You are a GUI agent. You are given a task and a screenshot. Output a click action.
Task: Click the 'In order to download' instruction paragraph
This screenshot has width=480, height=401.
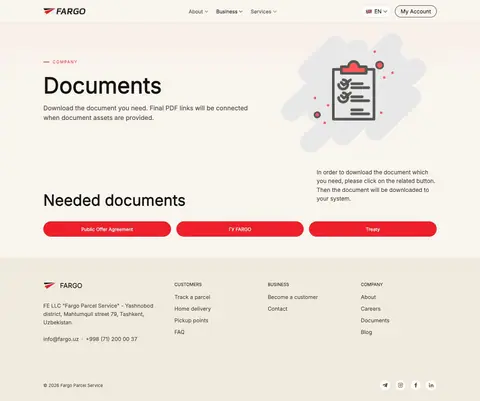point(376,185)
